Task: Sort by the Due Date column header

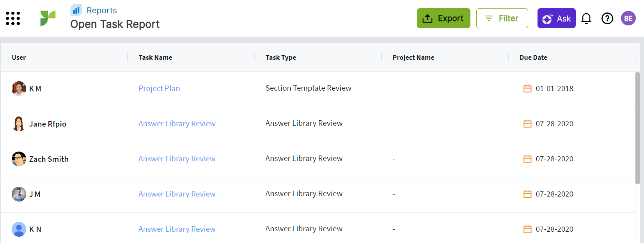Action: tap(533, 57)
